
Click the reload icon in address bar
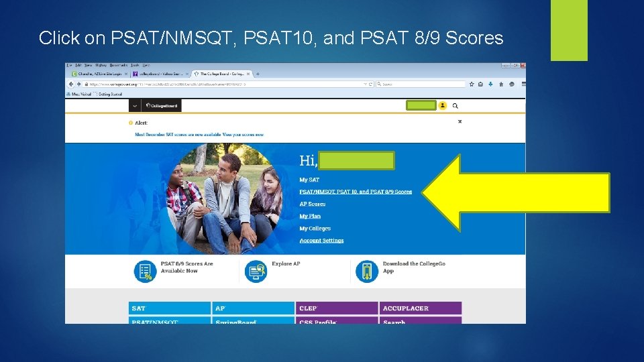coord(370,84)
